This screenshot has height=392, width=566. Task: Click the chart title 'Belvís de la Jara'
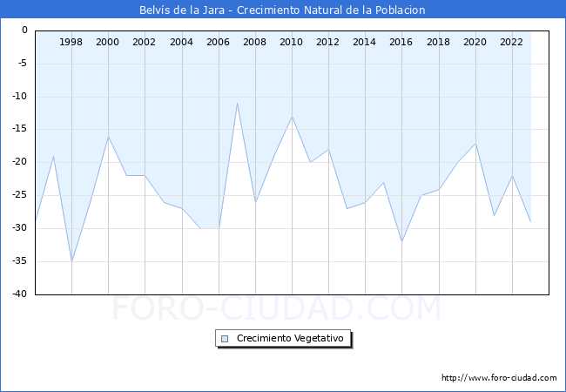182,10
